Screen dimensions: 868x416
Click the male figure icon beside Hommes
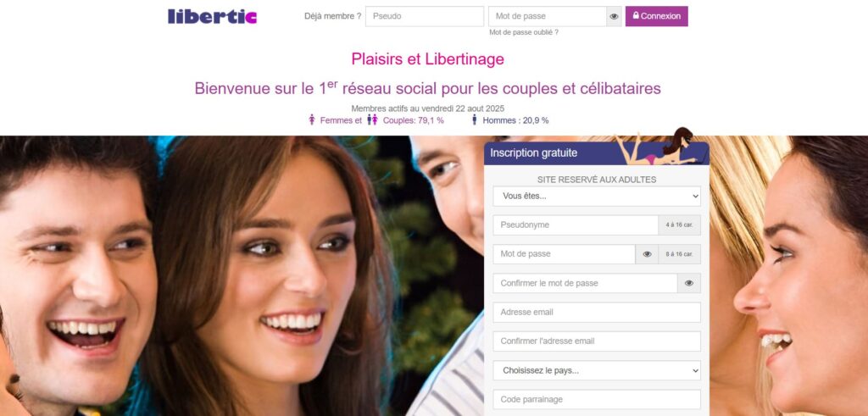[x=475, y=120]
